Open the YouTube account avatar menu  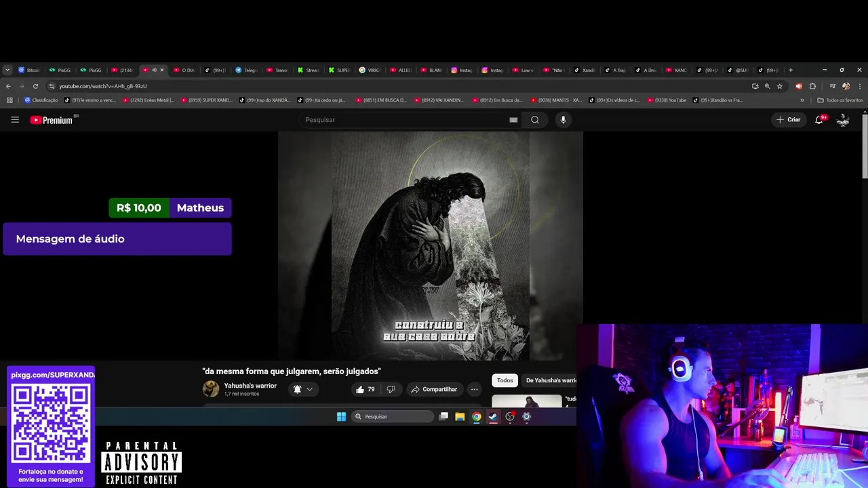[x=843, y=120]
